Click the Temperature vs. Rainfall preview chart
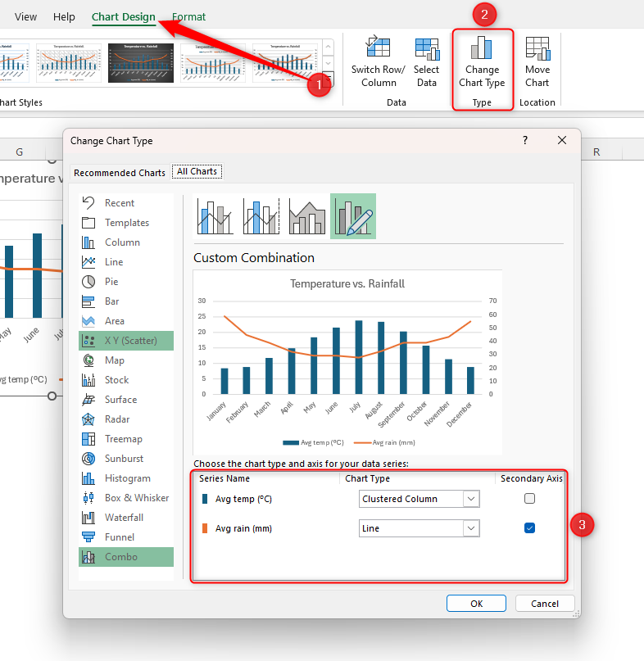This screenshot has width=644, height=661. point(347,363)
